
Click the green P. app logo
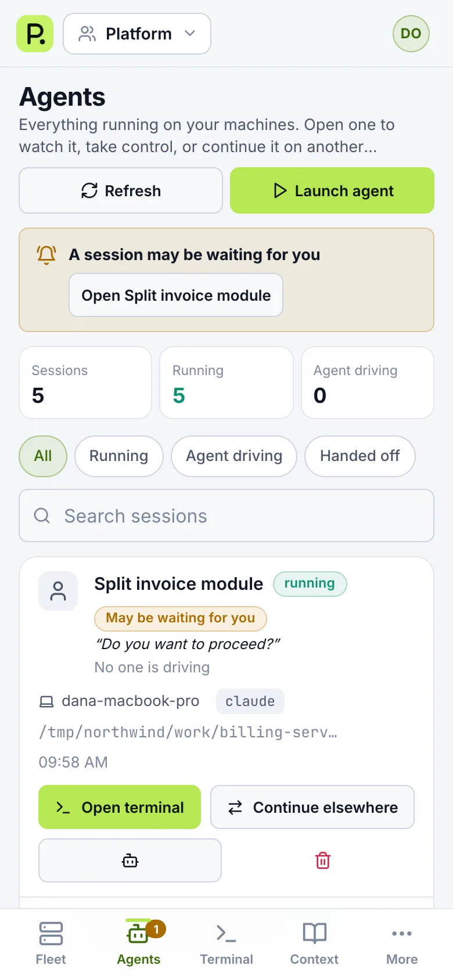coord(35,34)
